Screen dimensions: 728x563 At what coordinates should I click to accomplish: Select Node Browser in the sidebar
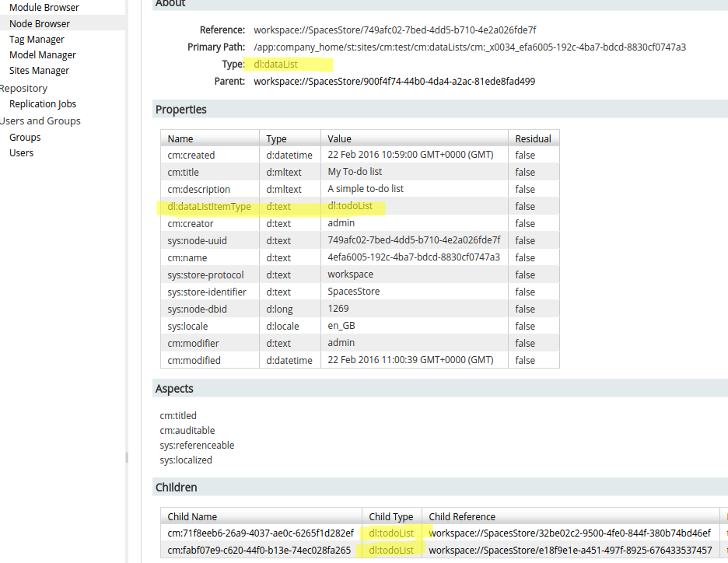pyautogui.click(x=39, y=23)
